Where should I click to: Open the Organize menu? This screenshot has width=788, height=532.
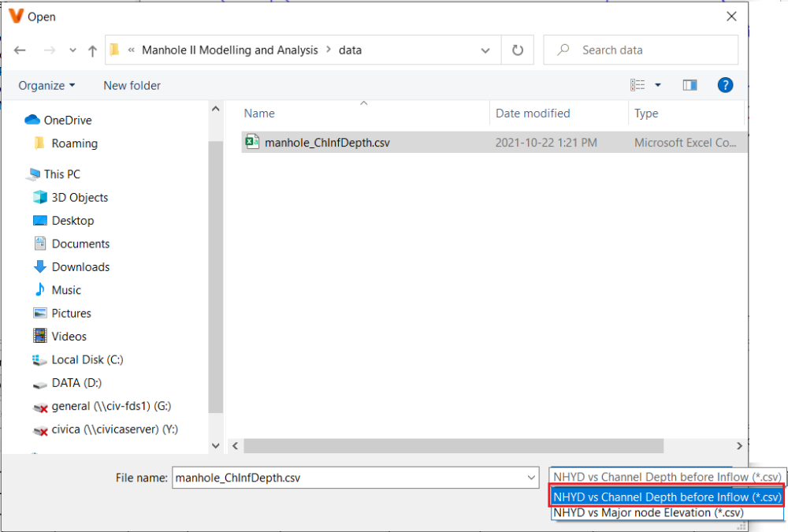(x=46, y=85)
